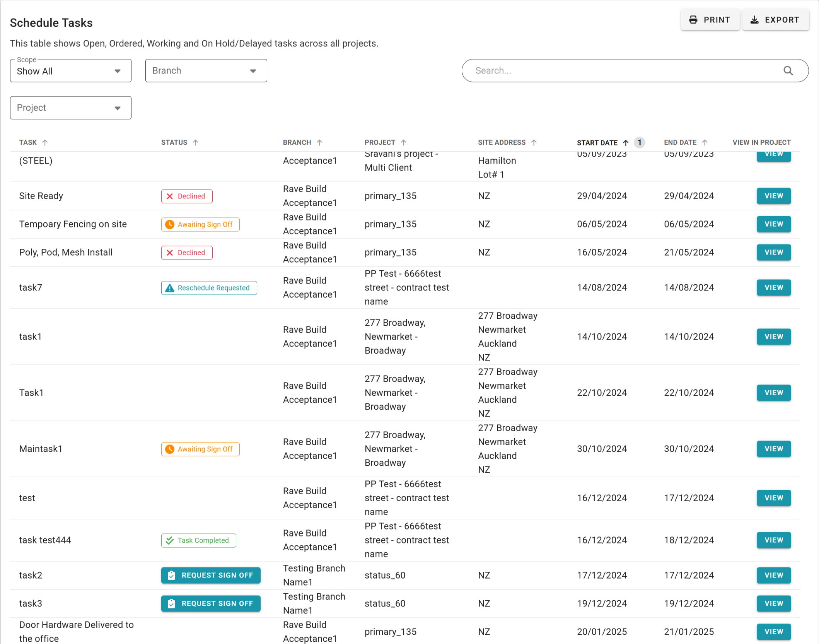View task3 in project
The width and height of the screenshot is (819, 644).
(774, 603)
